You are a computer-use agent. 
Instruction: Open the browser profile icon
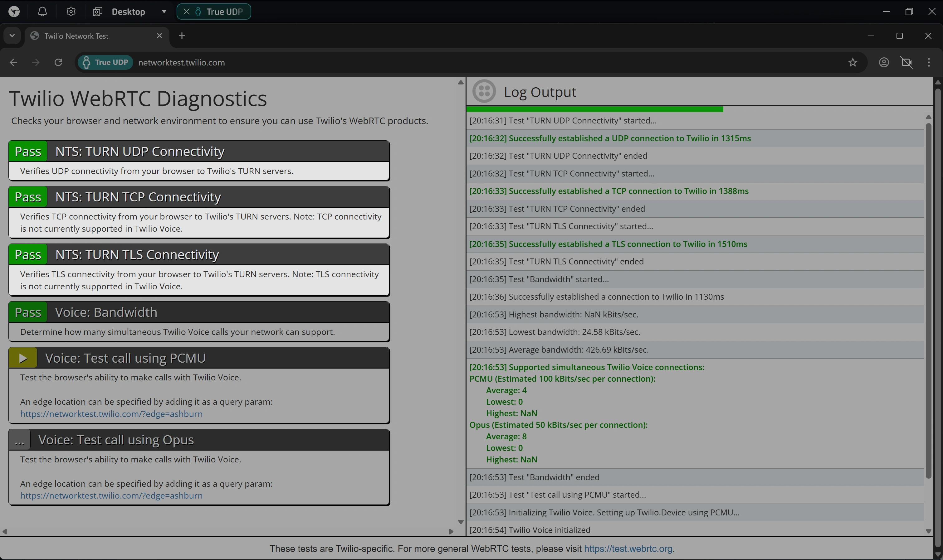[x=884, y=62]
